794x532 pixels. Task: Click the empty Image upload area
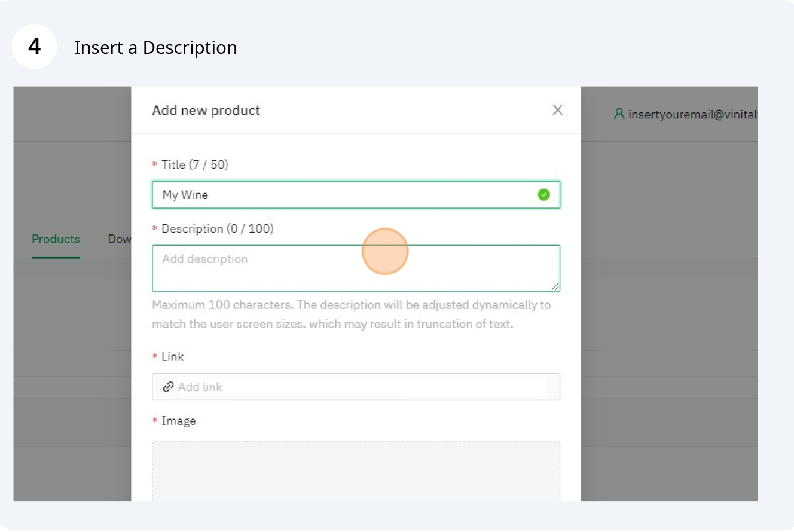(356, 471)
